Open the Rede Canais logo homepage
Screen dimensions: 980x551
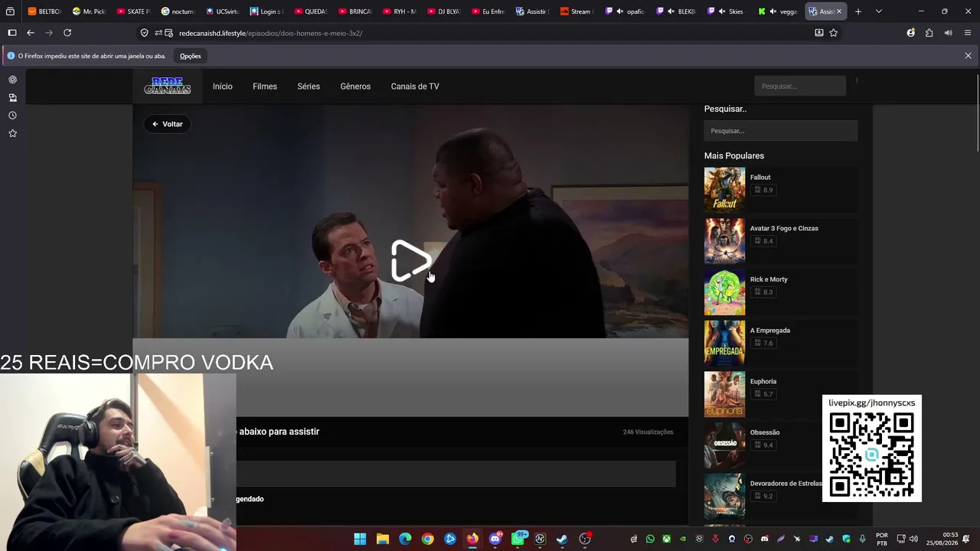point(167,86)
